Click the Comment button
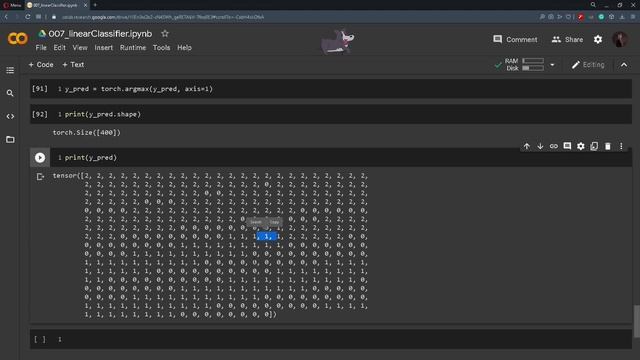The width and height of the screenshot is (640, 360). (x=515, y=40)
